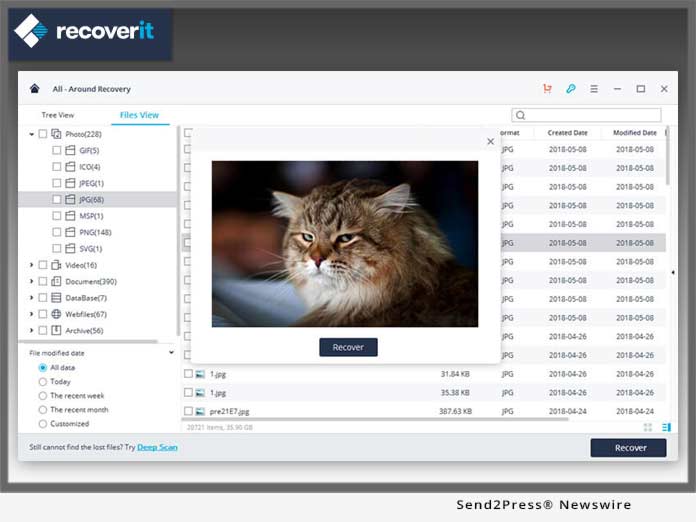Collapse the File modified date section
The image size is (696, 522).
click(171, 352)
